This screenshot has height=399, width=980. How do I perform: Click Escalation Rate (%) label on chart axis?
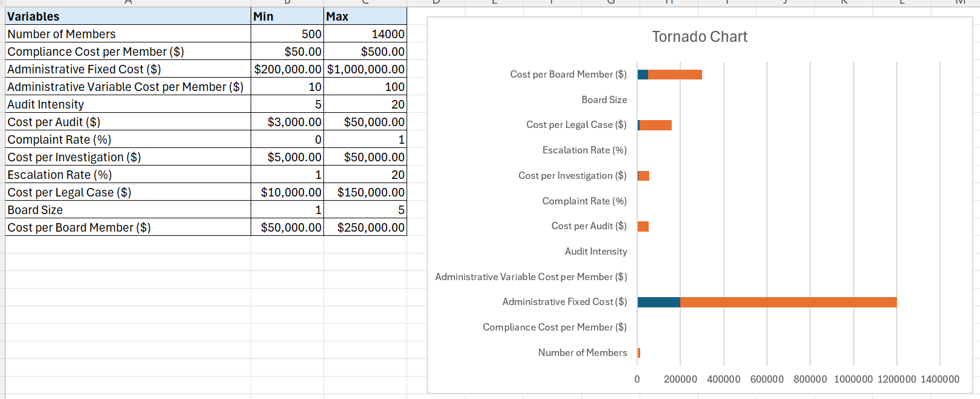(x=584, y=150)
